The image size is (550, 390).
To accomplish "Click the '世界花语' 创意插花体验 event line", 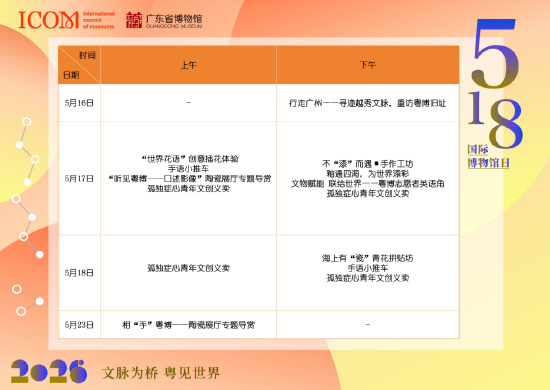I will tap(190, 159).
